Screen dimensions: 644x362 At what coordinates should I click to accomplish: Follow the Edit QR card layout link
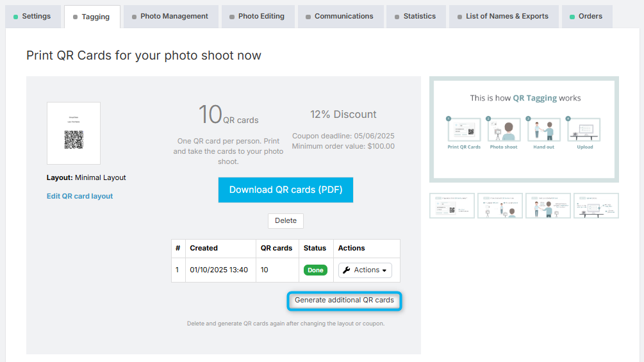coord(79,196)
